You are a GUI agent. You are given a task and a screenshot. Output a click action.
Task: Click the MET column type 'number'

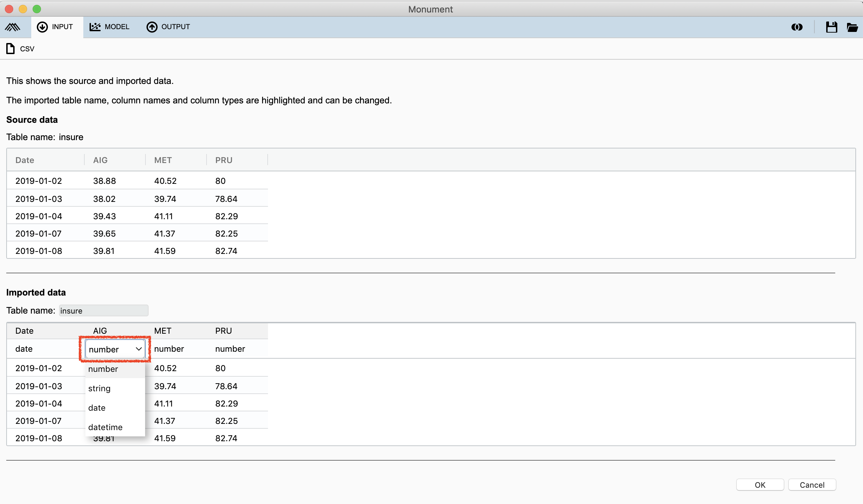[x=169, y=349]
